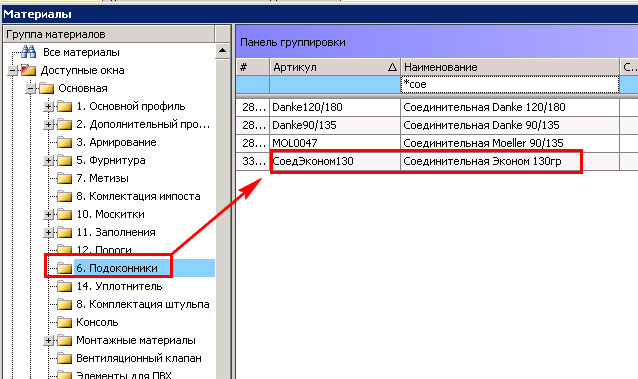Expand the 1. Основной профиль node

tap(48, 107)
